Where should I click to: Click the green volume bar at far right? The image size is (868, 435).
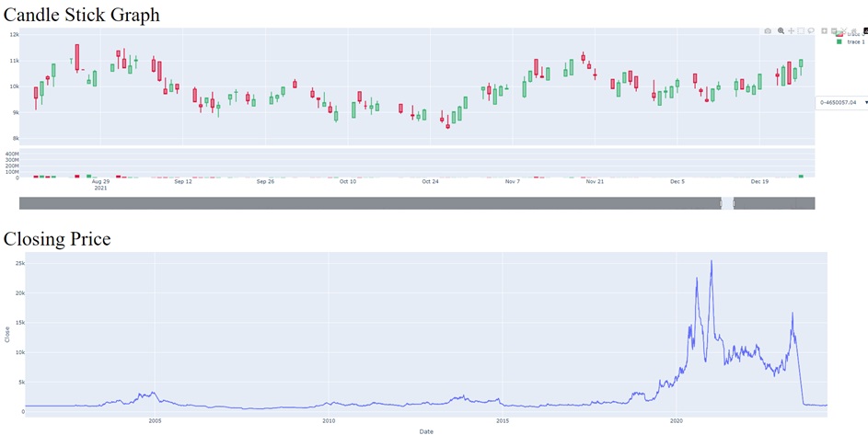[x=801, y=176]
